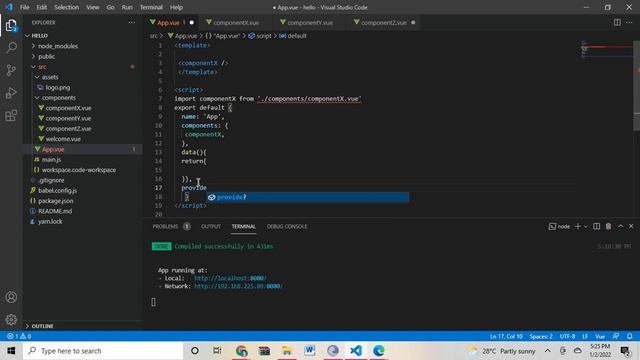
Task: Open Cortana circle on taskbar
Action: (x=195, y=351)
